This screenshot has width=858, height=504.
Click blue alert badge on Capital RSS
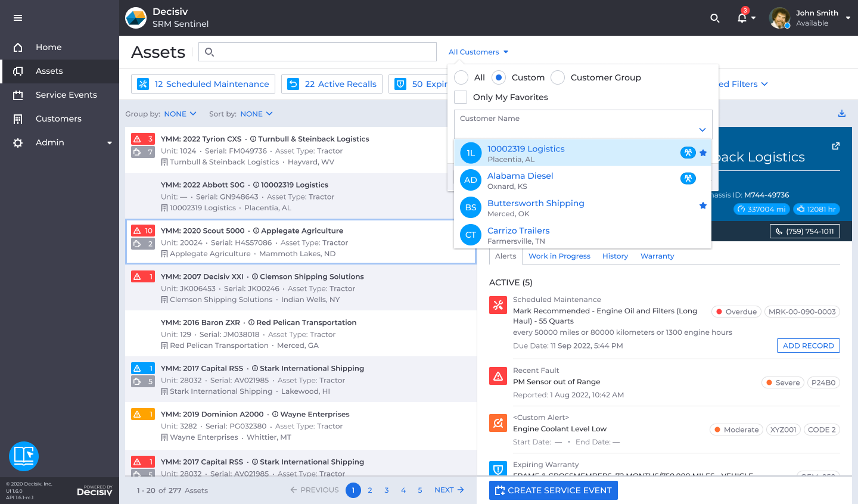click(x=143, y=368)
